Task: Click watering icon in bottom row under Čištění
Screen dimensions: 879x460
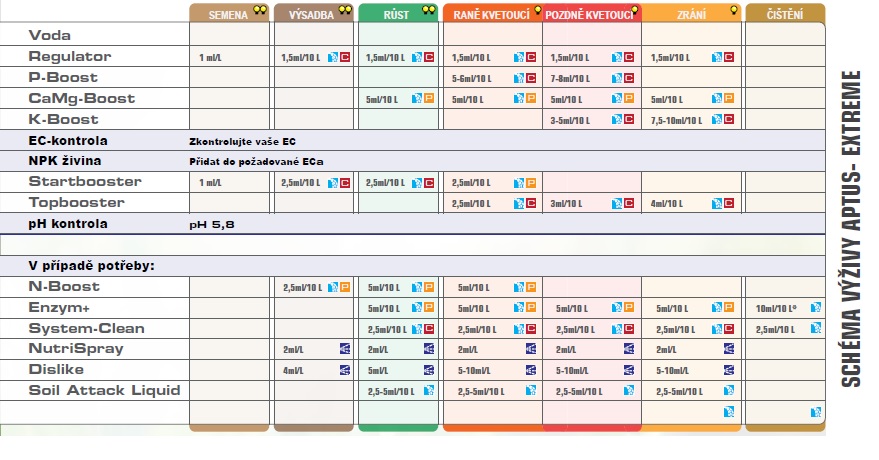Action: [816, 412]
